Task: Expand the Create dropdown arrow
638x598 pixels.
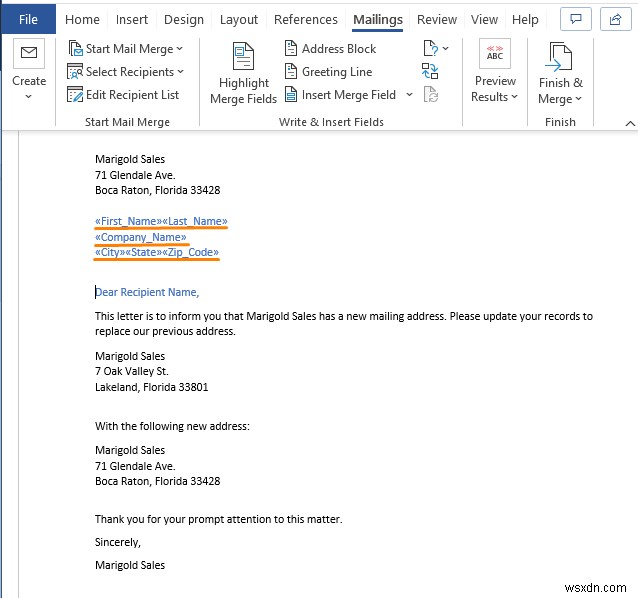Action: pyautogui.click(x=28, y=96)
